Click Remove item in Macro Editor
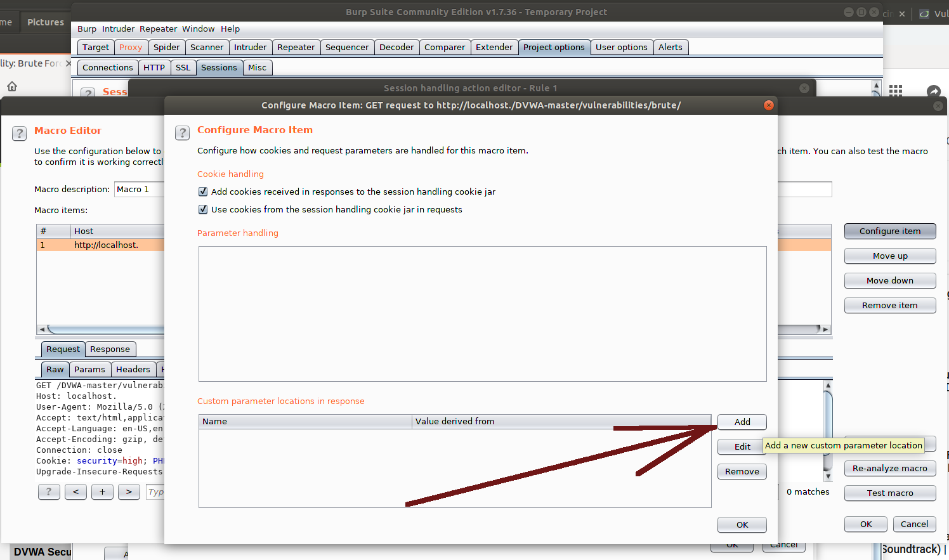The width and height of the screenshot is (949, 560). click(x=890, y=305)
